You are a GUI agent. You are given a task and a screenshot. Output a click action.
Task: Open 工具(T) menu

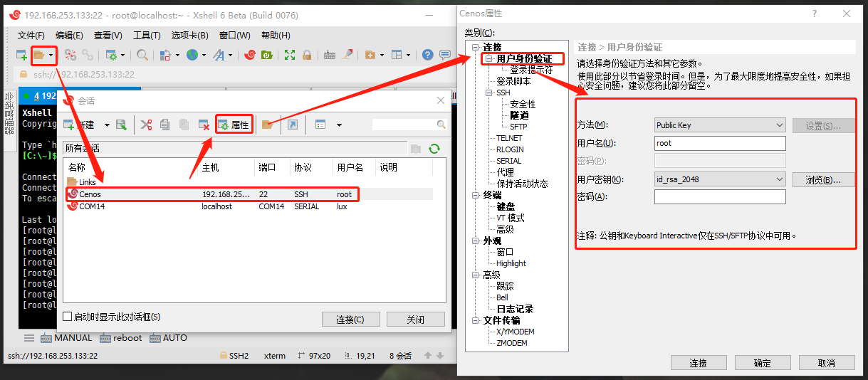[x=147, y=35]
